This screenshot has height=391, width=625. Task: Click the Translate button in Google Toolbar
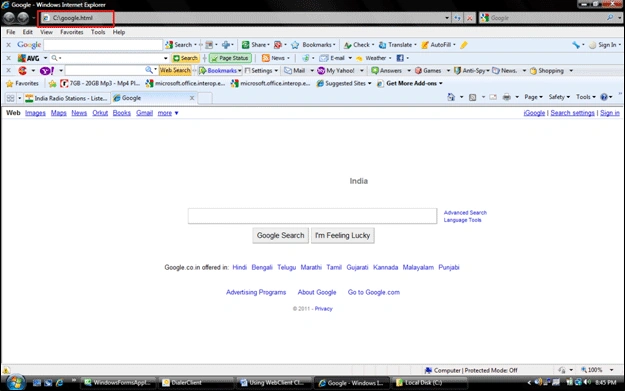[x=396, y=45]
